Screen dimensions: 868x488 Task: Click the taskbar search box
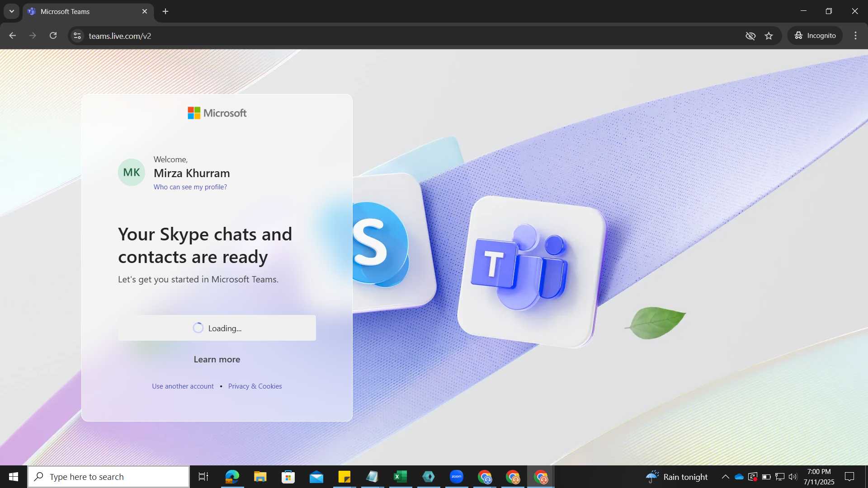108,477
